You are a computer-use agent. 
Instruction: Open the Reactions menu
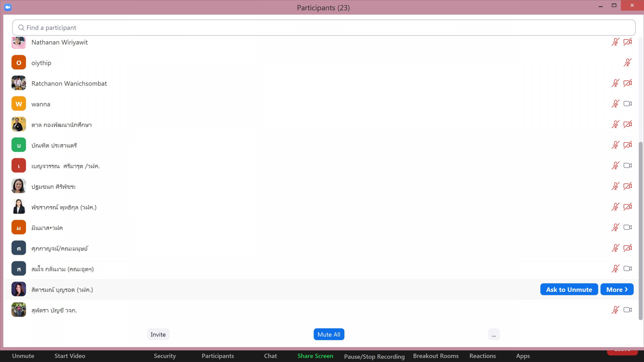click(x=482, y=356)
